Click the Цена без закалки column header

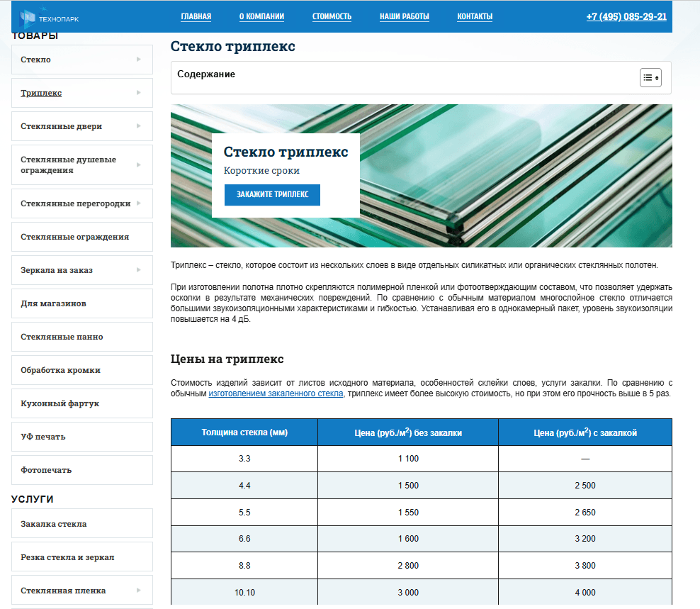click(408, 432)
